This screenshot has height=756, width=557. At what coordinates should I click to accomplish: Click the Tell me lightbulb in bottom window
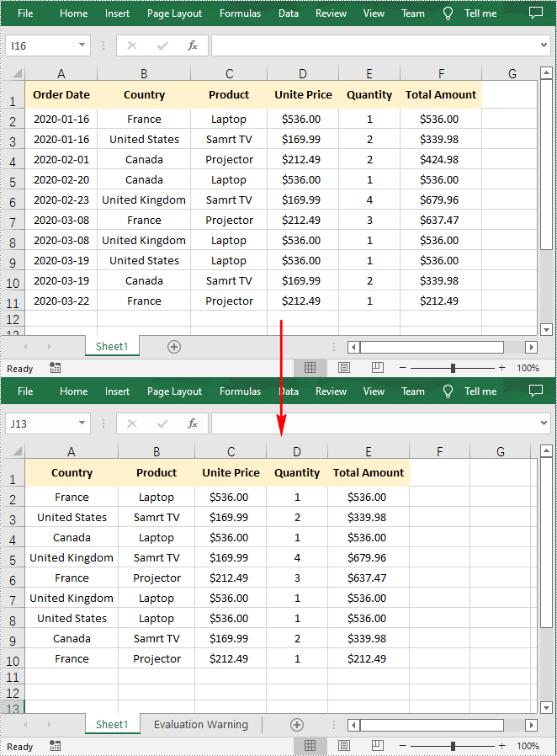[448, 391]
